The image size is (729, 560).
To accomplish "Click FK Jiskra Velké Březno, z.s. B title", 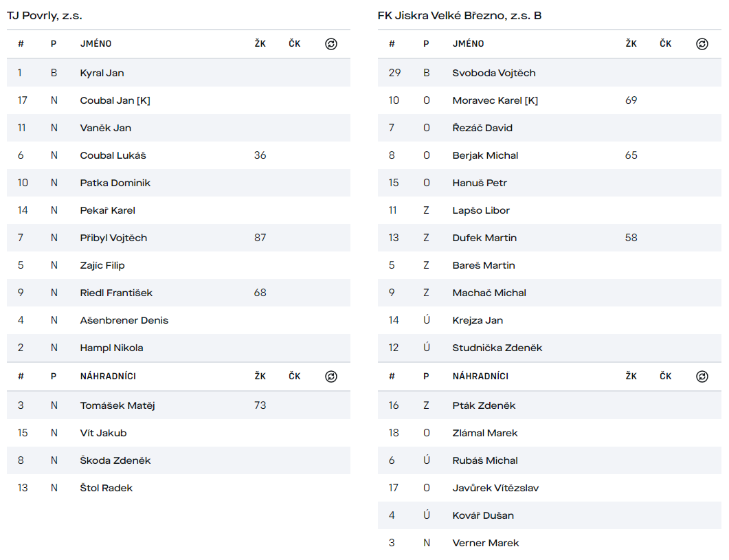I will point(460,16).
